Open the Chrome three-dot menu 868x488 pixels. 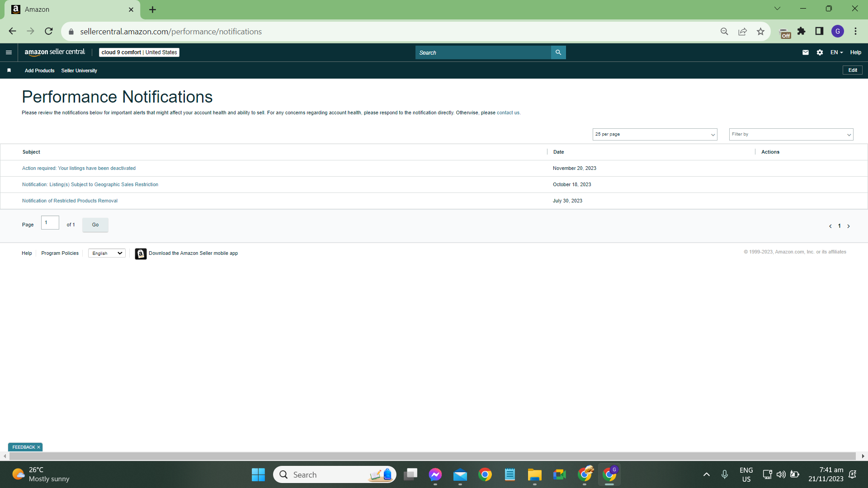[x=856, y=31]
